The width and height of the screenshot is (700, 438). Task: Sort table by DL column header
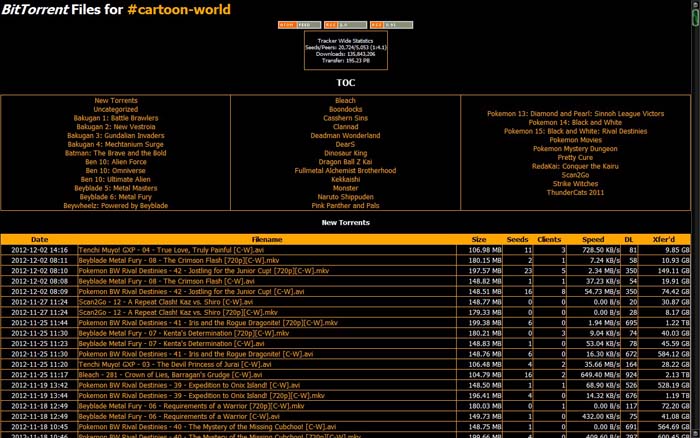[x=629, y=239]
